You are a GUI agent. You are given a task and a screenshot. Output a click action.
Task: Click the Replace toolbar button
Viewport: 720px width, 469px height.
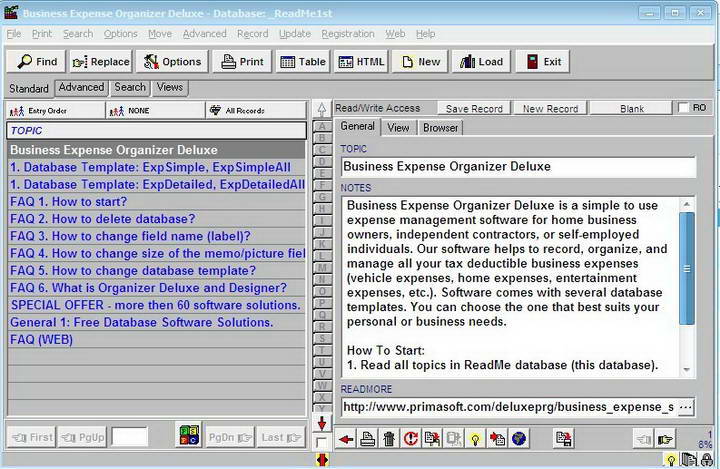coord(101,62)
